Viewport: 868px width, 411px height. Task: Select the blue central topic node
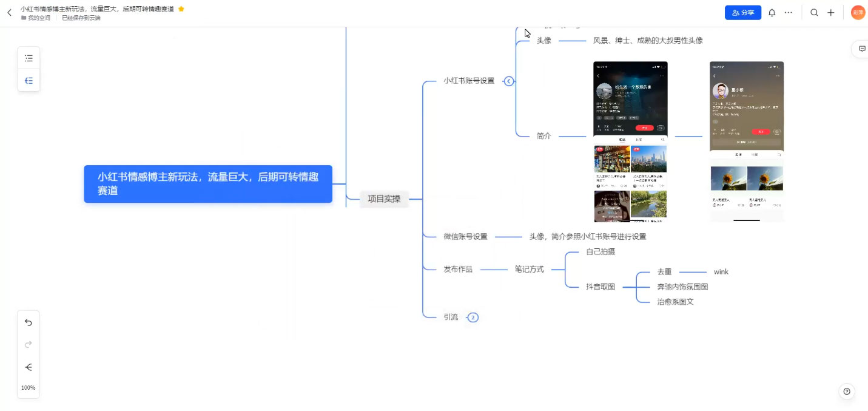pyautogui.click(x=208, y=183)
